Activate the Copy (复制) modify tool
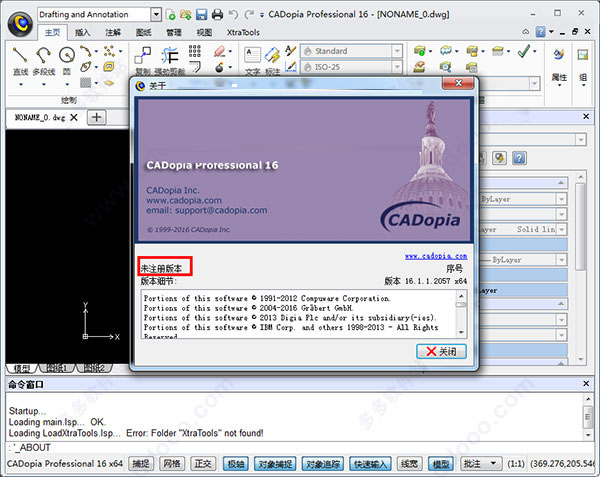This screenshot has height=477, width=600. pos(143,56)
